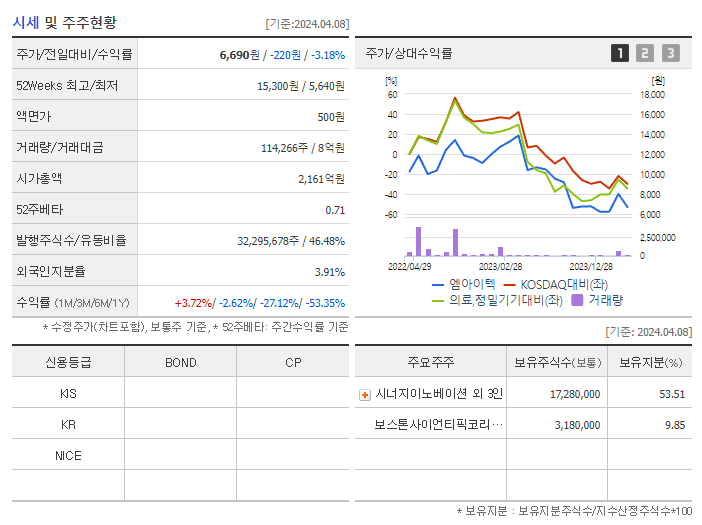Click the 보유주식수(보통) column header

pyautogui.click(x=557, y=362)
